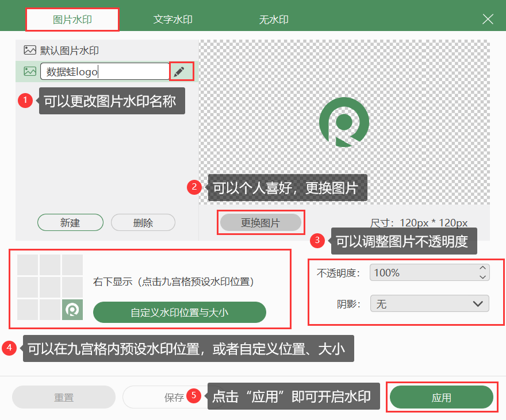Viewport: 506px width, 420px height.
Task: Click the image icon beside 默认图片水印
Action: pyautogui.click(x=30, y=51)
